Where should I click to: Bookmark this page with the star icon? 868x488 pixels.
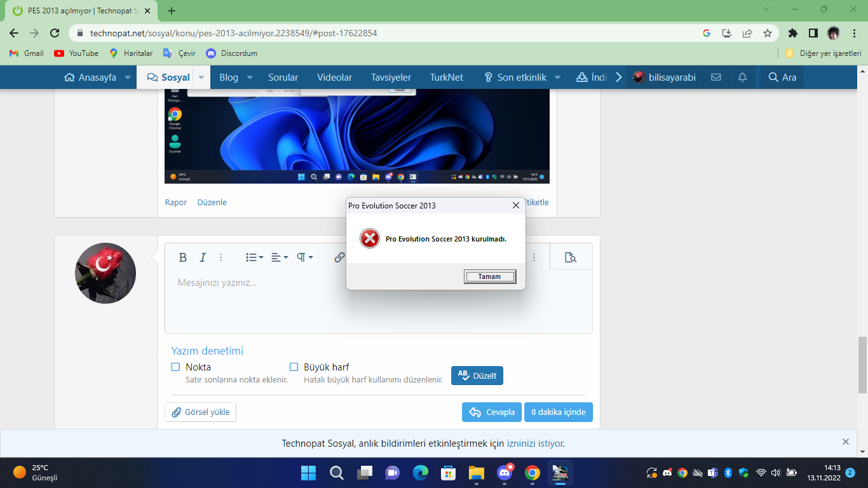768,33
